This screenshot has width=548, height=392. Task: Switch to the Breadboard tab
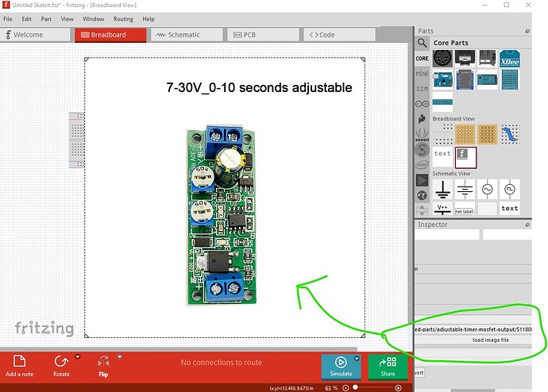110,35
